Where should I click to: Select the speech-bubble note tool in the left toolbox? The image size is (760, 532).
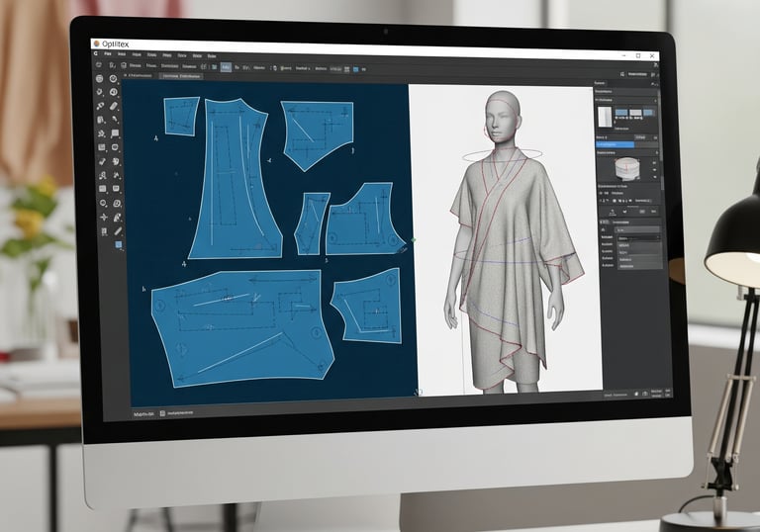click(x=115, y=133)
